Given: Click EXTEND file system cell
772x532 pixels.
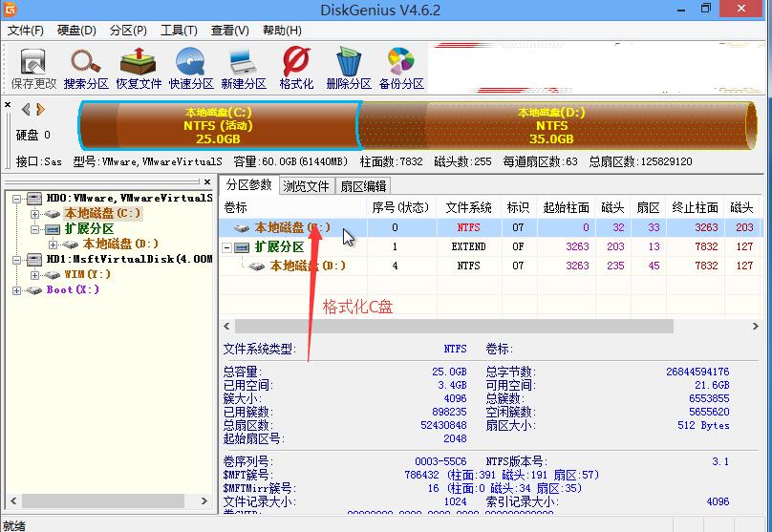Looking at the screenshot, I should tap(468, 247).
